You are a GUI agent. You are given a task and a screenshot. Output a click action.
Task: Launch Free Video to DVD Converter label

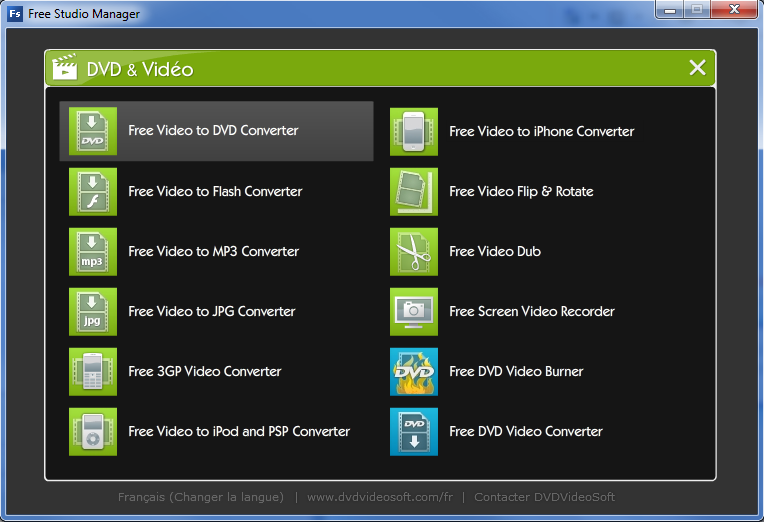(213, 131)
